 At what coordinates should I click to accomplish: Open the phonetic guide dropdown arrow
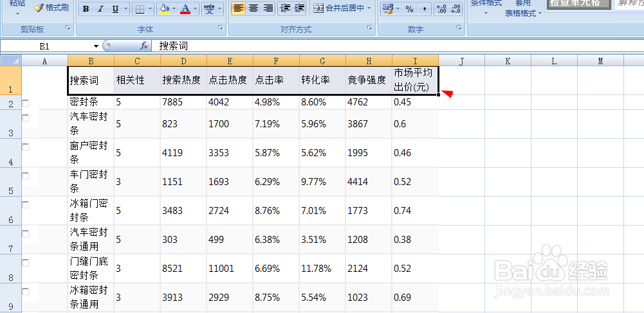219,8
